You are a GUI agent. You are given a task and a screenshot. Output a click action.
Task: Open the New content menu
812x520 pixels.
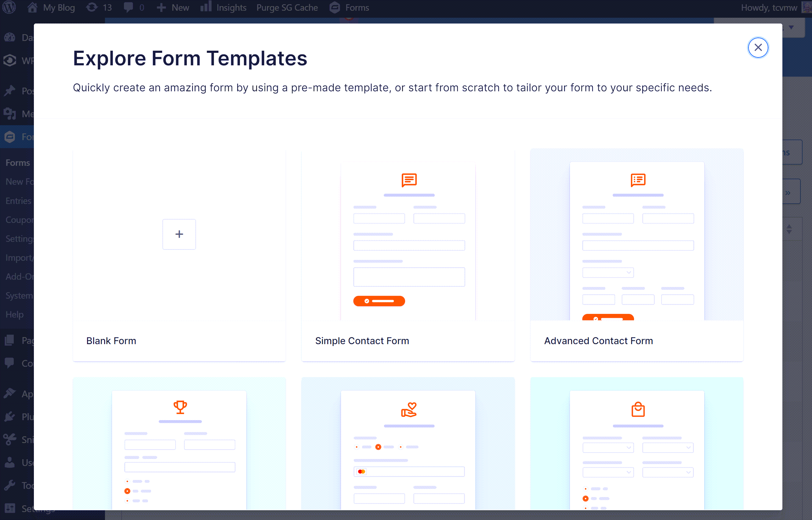[x=173, y=7]
